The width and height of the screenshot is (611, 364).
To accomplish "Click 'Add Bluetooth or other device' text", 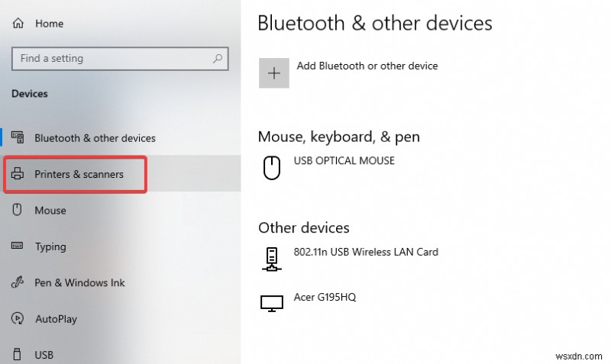I will pyautogui.click(x=367, y=66).
